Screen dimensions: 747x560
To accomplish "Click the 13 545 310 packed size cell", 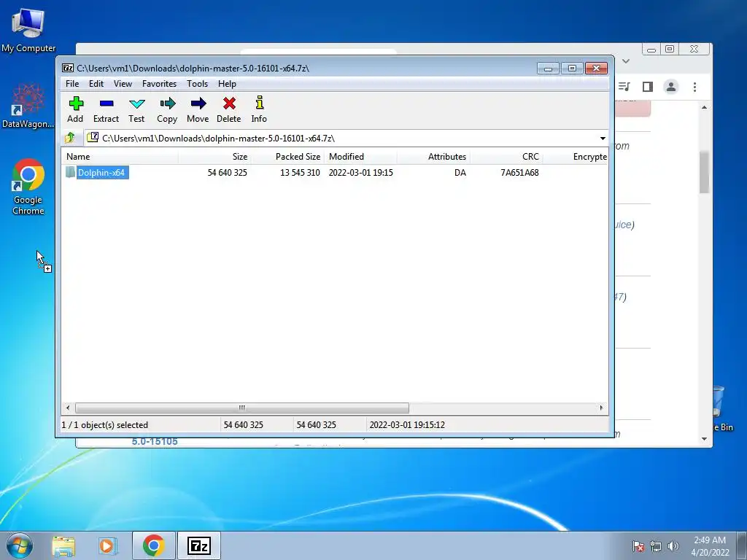I will 300,173.
